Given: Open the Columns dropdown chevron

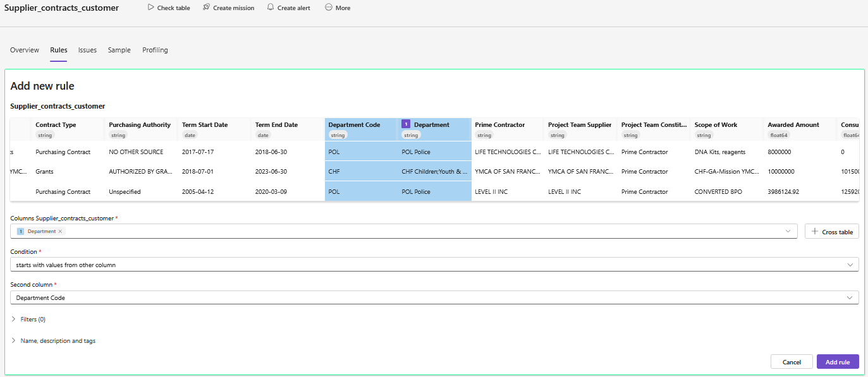Looking at the screenshot, I should (788, 231).
